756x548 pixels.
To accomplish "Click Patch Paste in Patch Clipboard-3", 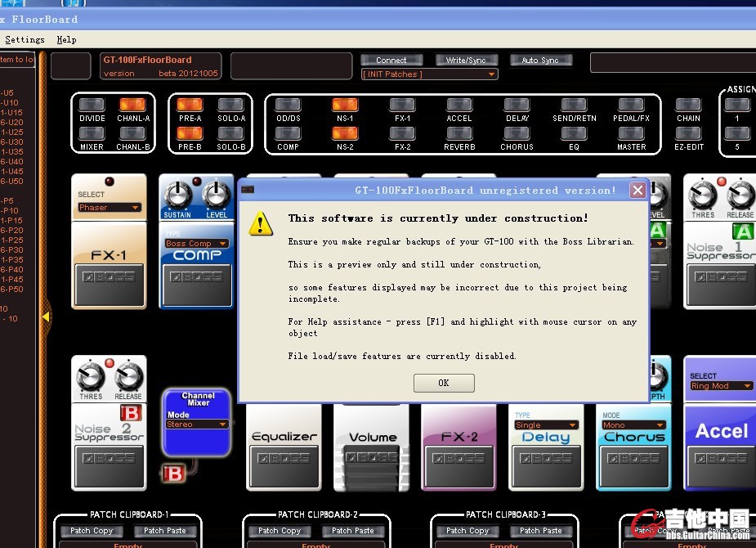I will [x=541, y=531].
